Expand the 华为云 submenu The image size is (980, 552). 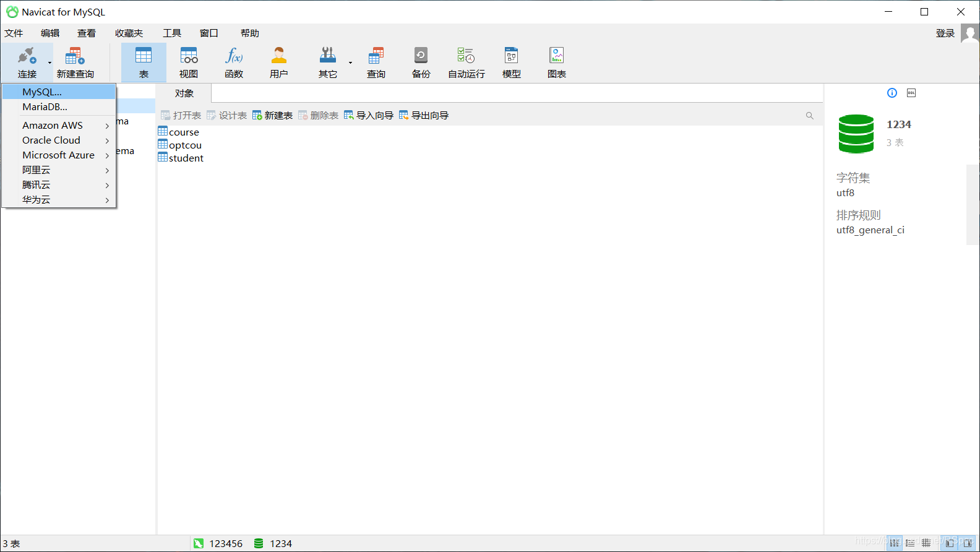[x=59, y=199]
